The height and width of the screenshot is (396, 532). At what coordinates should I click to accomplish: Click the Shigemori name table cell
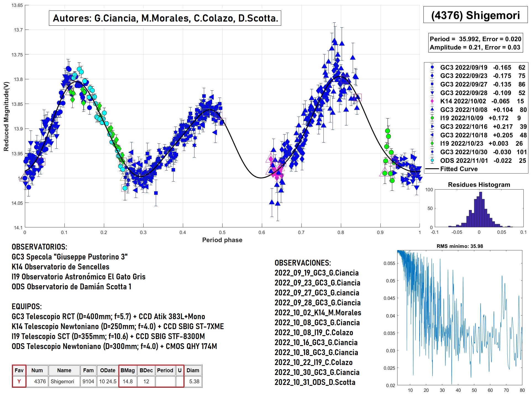(64, 381)
